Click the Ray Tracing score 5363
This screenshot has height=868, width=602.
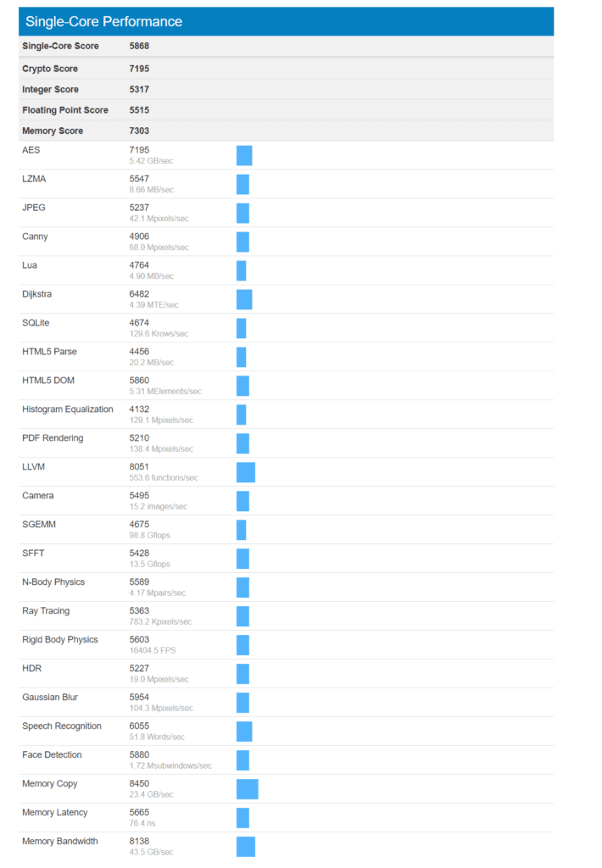(x=139, y=610)
